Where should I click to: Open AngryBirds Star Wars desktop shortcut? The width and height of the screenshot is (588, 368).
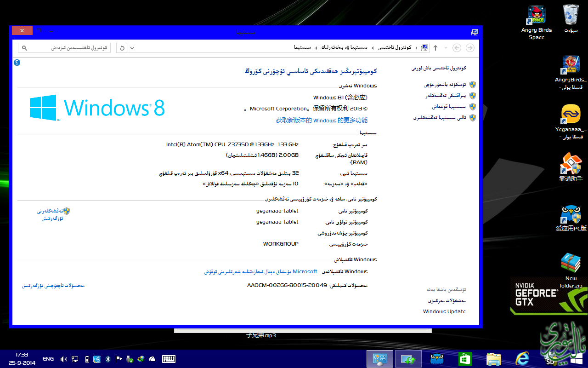click(571, 73)
